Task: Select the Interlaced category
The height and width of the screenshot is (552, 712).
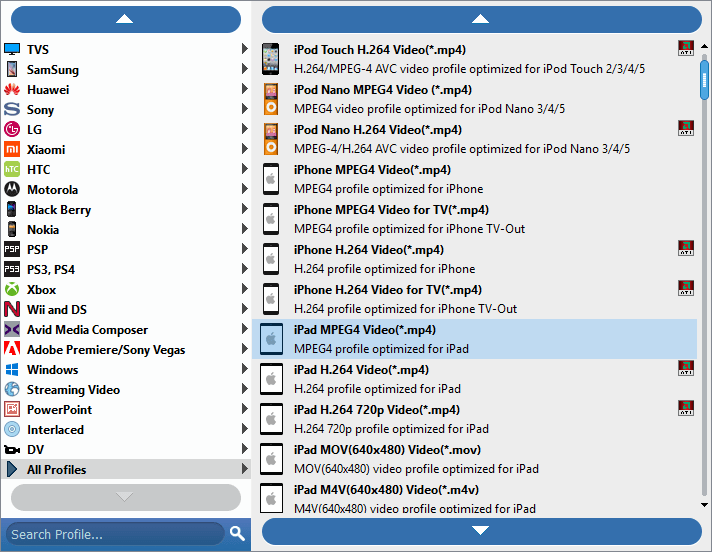Action: click(x=126, y=429)
